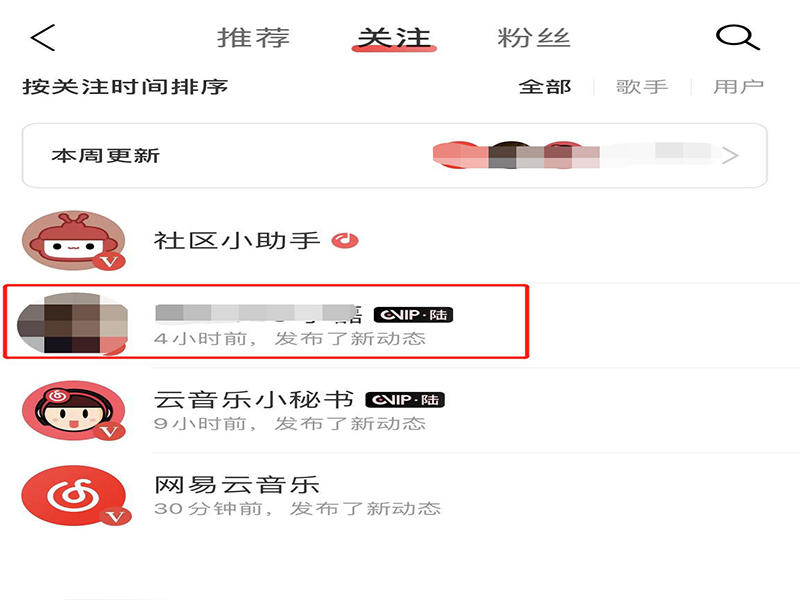Viewport: 800px width, 600px height.
Task: Filter the list by 全部
Action: pos(545,87)
